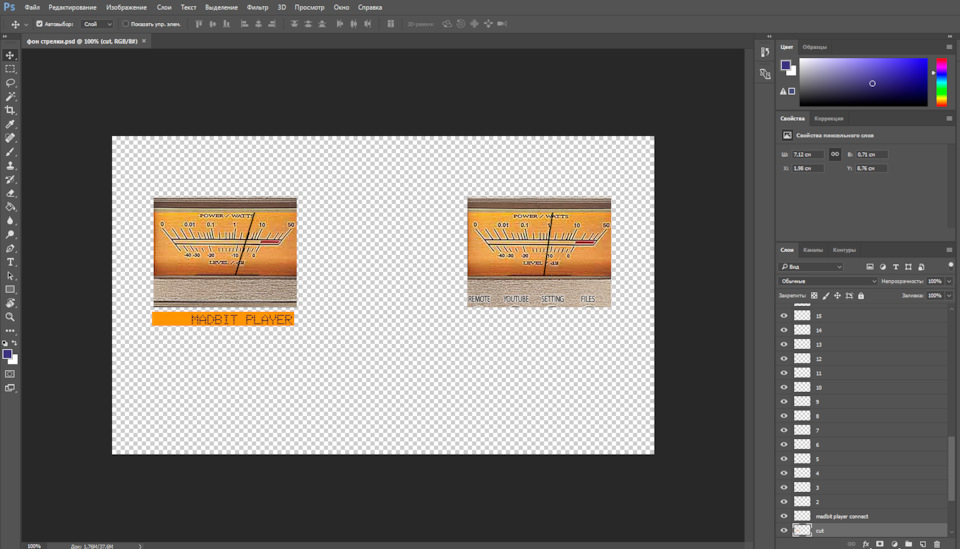
Task: Add a new adjustment layer icon
Action: click(894, 544)
